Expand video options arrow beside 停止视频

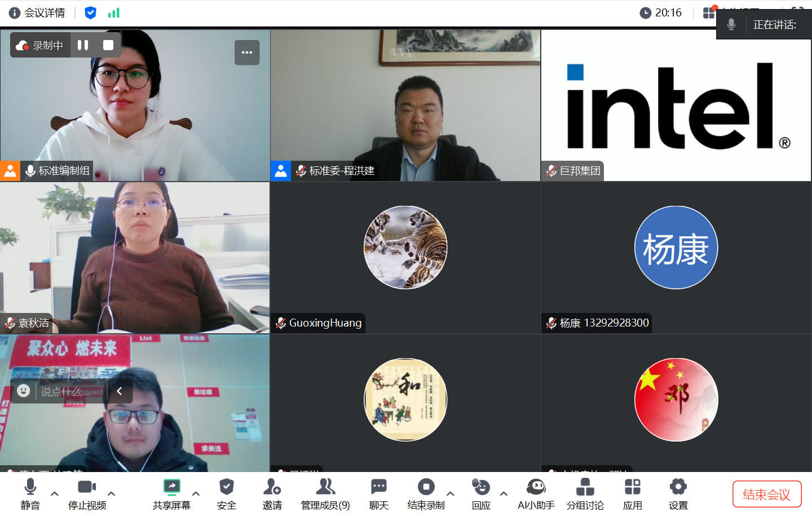(112, 494)
